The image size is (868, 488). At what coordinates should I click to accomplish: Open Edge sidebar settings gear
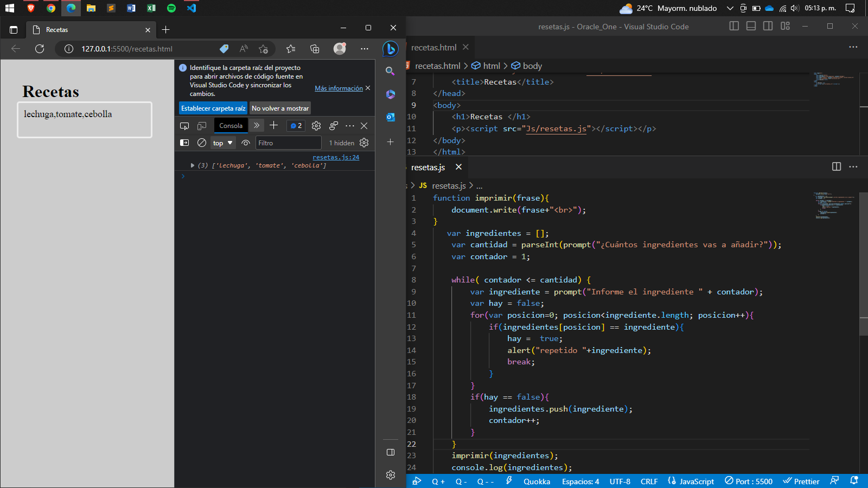click(x=391, y=475)
